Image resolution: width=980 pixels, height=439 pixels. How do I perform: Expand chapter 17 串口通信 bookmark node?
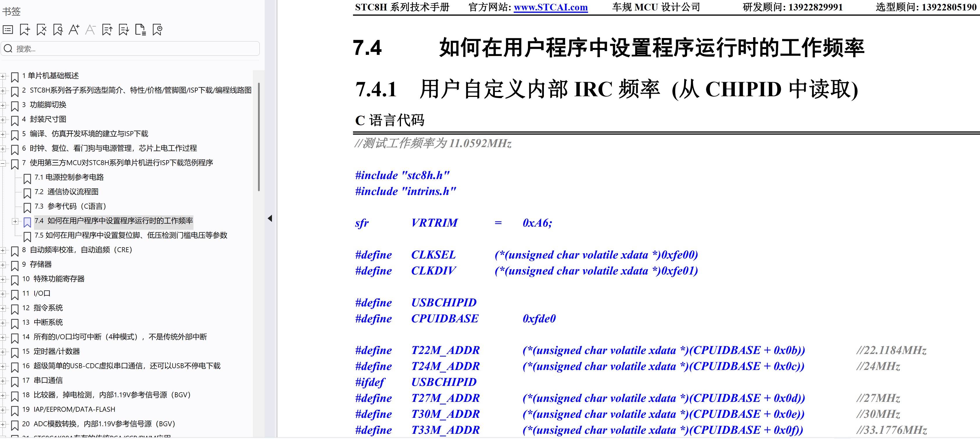pos(3,381)
